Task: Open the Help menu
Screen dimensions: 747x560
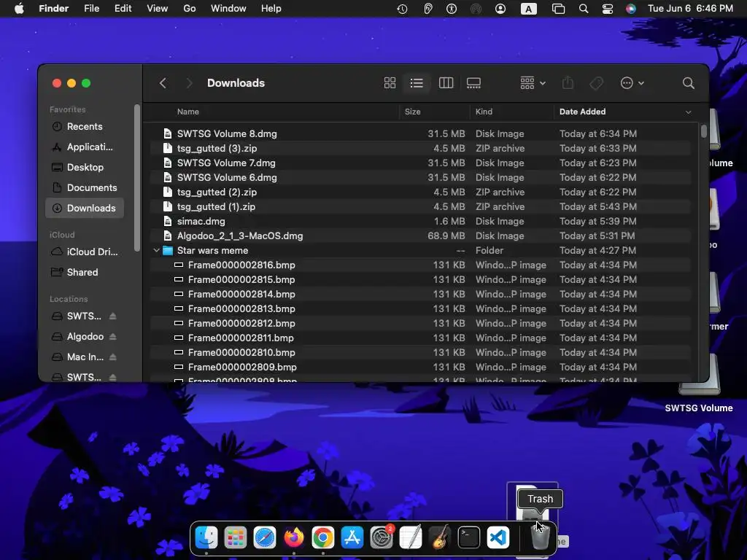Action: [271, 9]
